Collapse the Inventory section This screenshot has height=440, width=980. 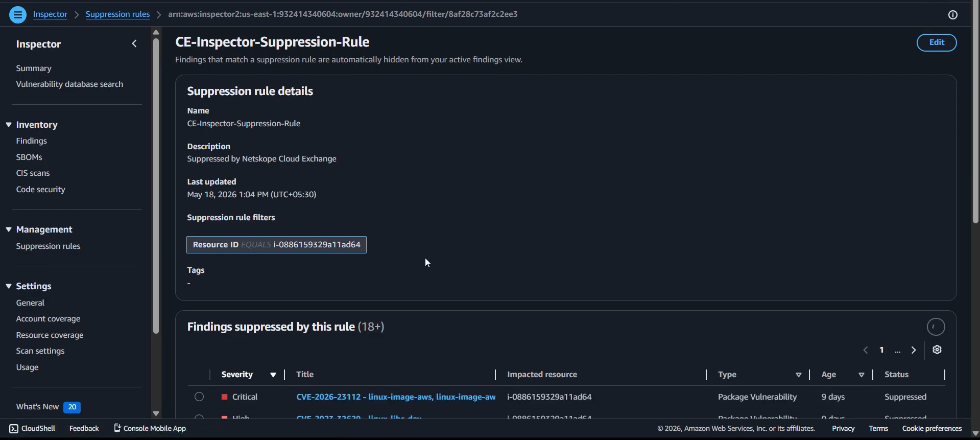pyautogui.click(x=9, y=125)
